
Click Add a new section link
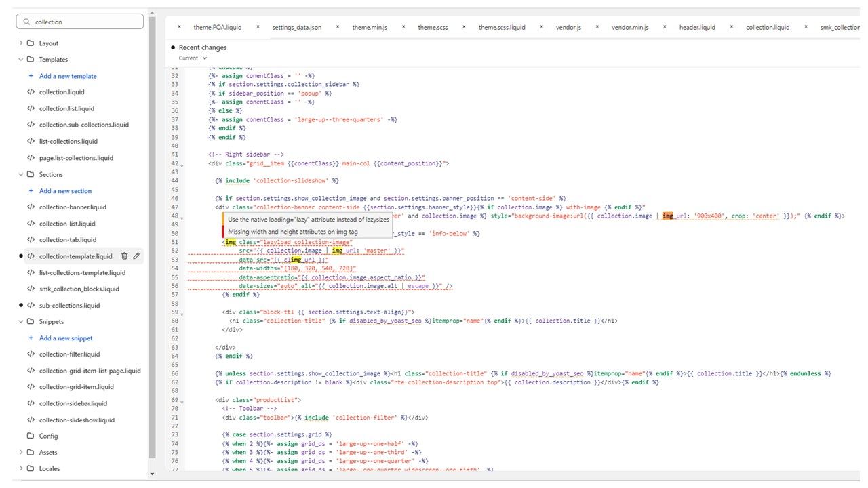(x=65, y=191)
